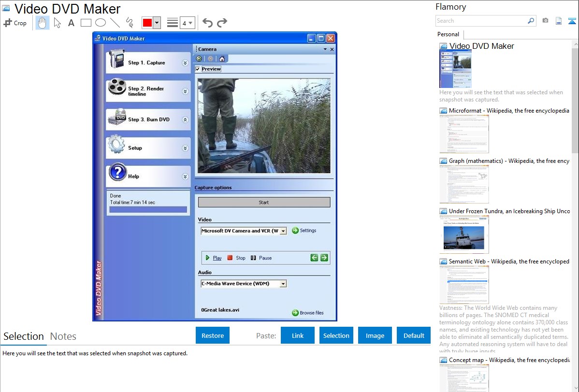The image size is (579, 392).
Task: Toggle the Preview checkbox
Action: tap(198, 69)
